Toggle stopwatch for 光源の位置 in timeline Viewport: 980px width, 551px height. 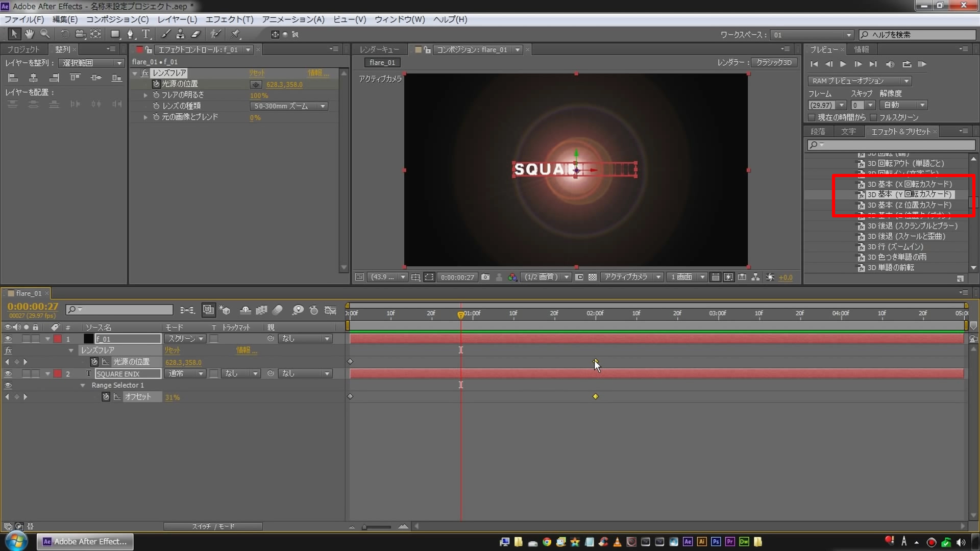pyautogui.click(x=94, y=362)
